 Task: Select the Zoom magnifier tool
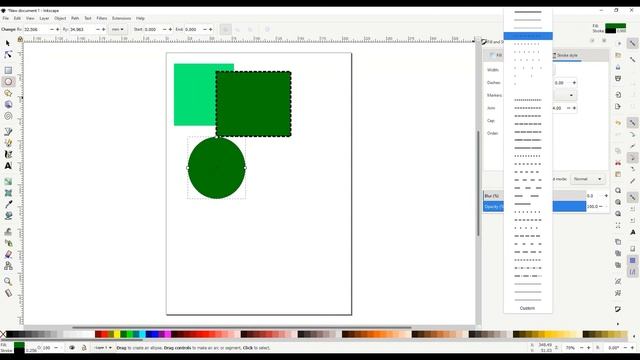pos(8,281)
